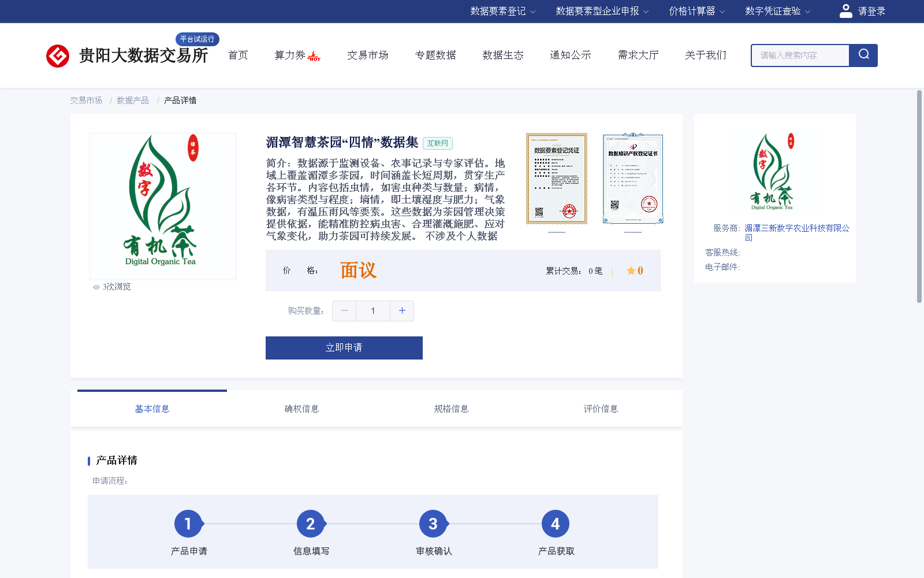Decrease purchase quantity with minus button
The image size is (924, 578).
pos(344,311)
